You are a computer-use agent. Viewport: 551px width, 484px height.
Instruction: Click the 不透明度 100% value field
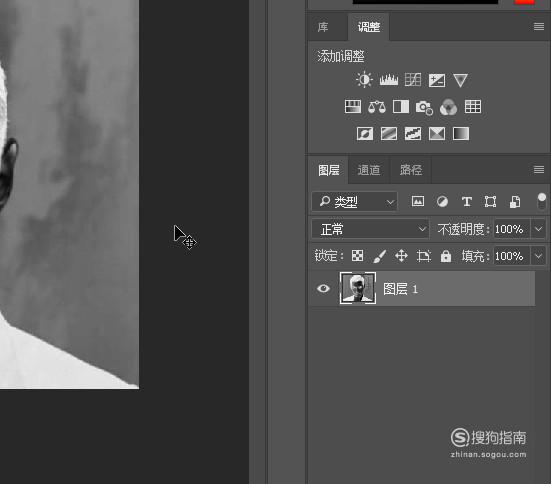(511, 229)
